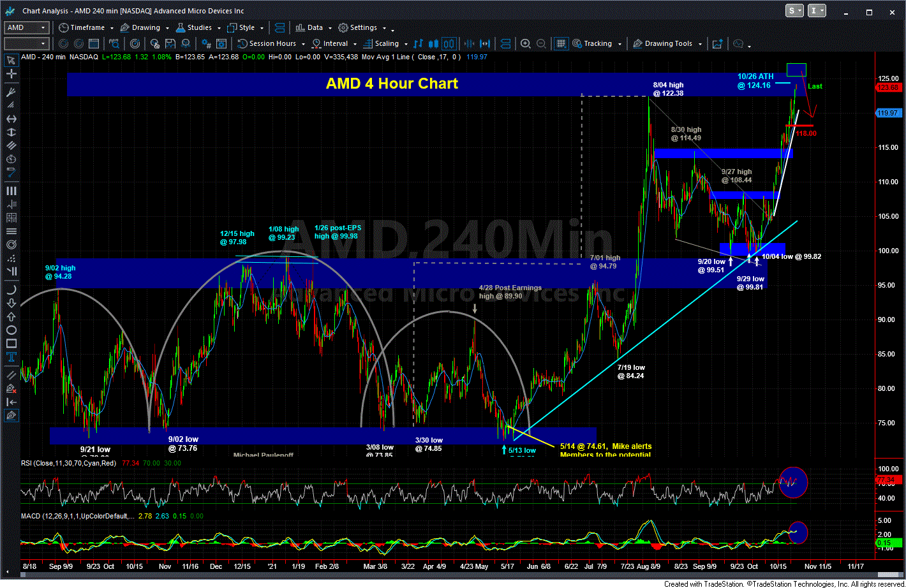Screen dimensions: 906x588
Task: Choose the Fibonacci circular target tool
Action: (11, 245)
